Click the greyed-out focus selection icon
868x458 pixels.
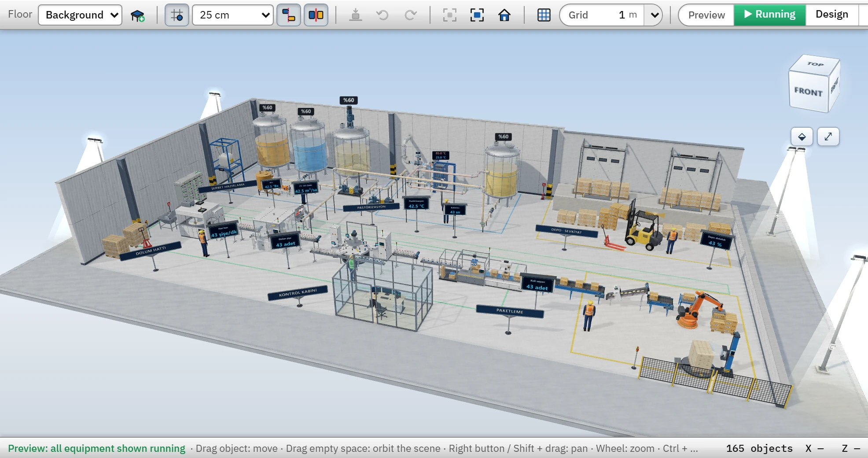(449, 15)
